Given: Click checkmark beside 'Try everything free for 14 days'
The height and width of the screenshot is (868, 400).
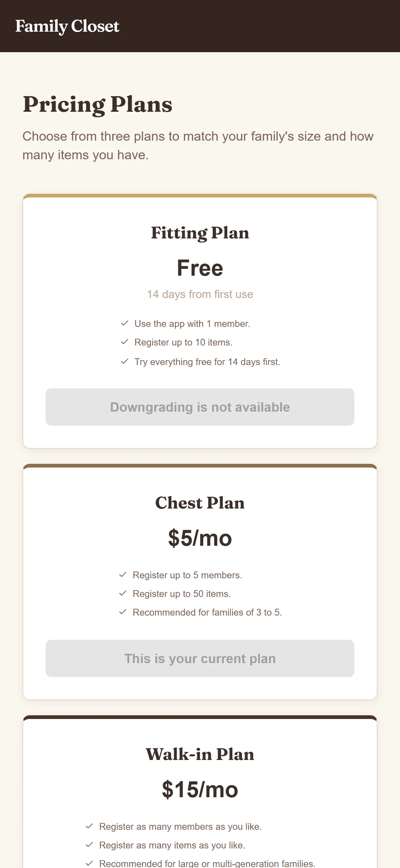Looking at the screenshot, I should pyautogui.click(x=125, y=361).
